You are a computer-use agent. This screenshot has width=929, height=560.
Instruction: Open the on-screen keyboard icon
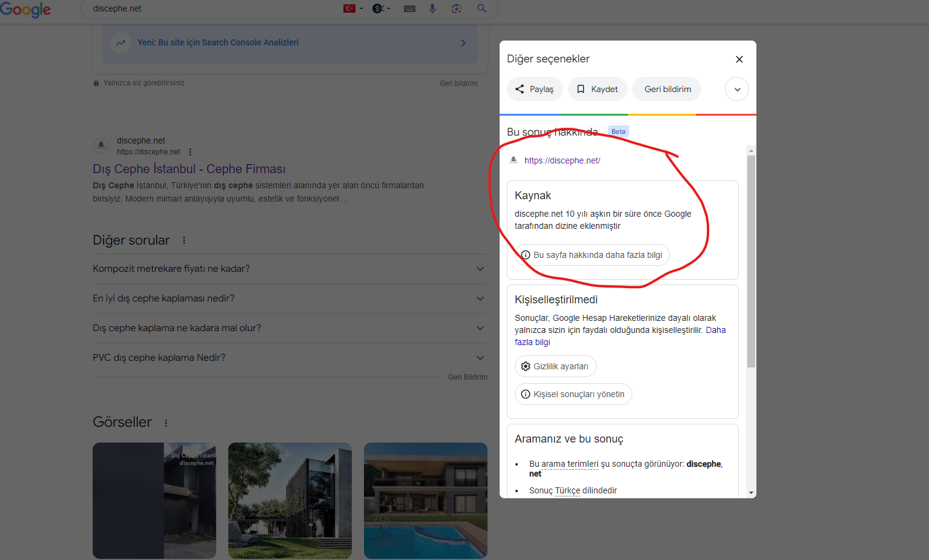[x=409, y=8]
